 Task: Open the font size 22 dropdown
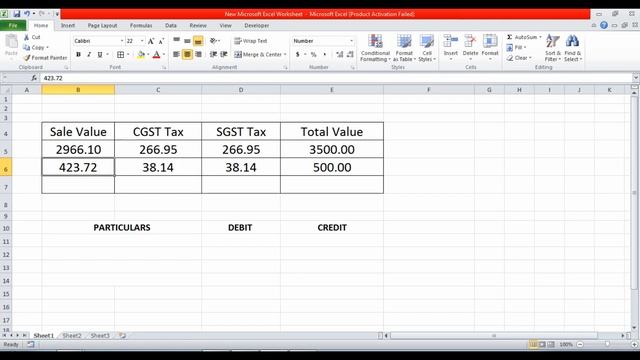(x=142, y=41)
